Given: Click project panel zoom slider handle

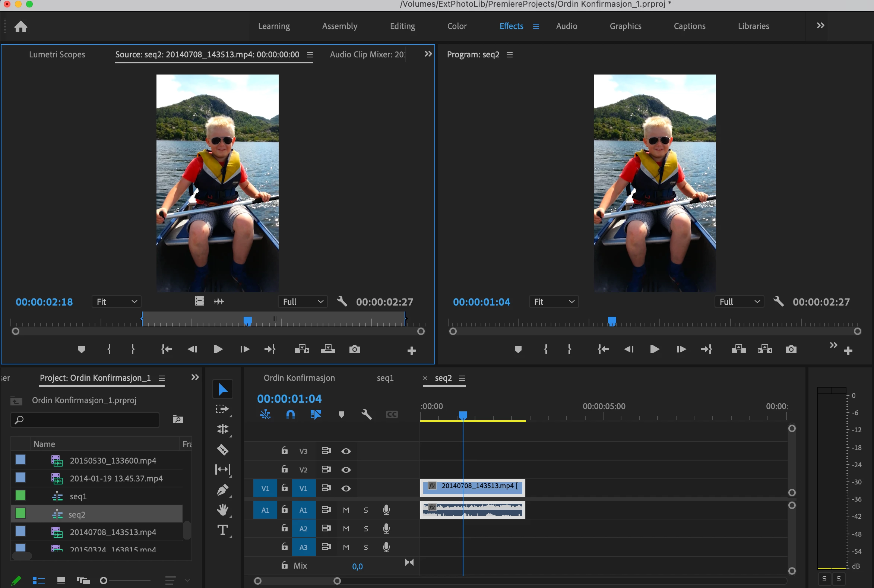Looking at the screenshot, I should point(104,581).
